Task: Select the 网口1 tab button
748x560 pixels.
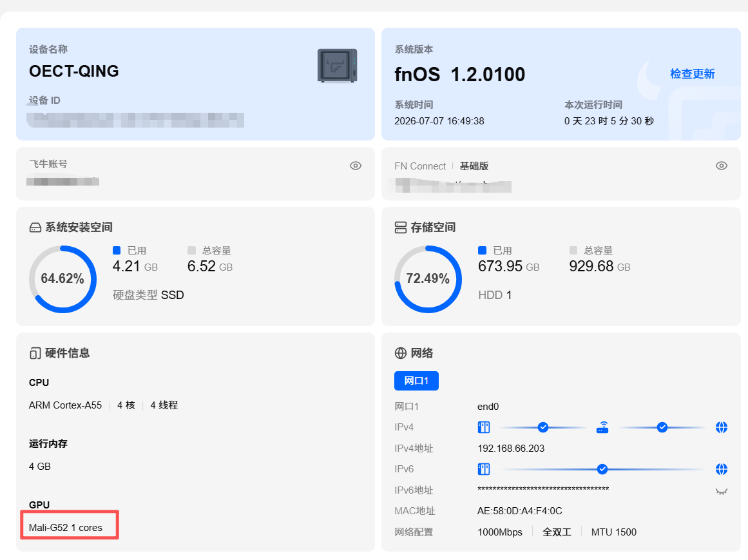Action: pos(416,381)
